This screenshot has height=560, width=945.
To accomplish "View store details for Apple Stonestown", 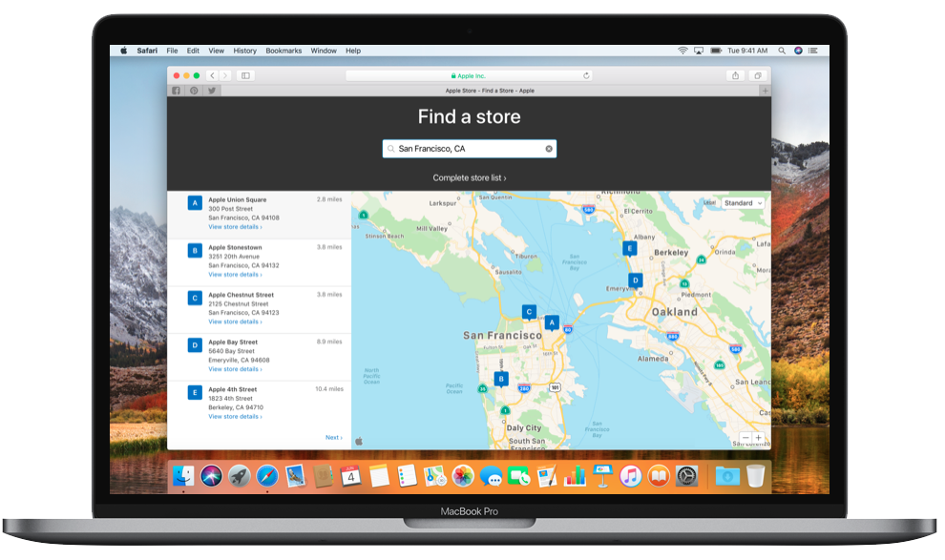I will (235, 275).
